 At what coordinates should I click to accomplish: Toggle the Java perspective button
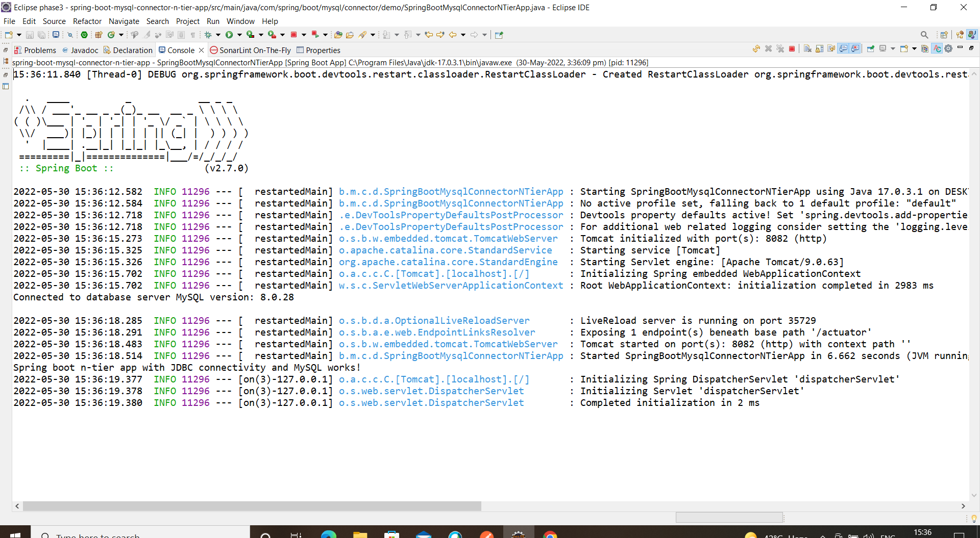pos(972,35)
